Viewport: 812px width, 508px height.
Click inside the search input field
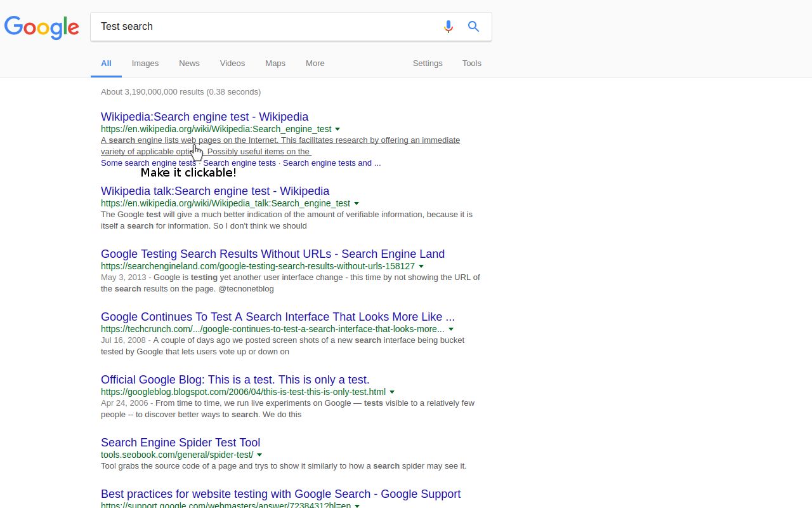(x=254, y=27)
